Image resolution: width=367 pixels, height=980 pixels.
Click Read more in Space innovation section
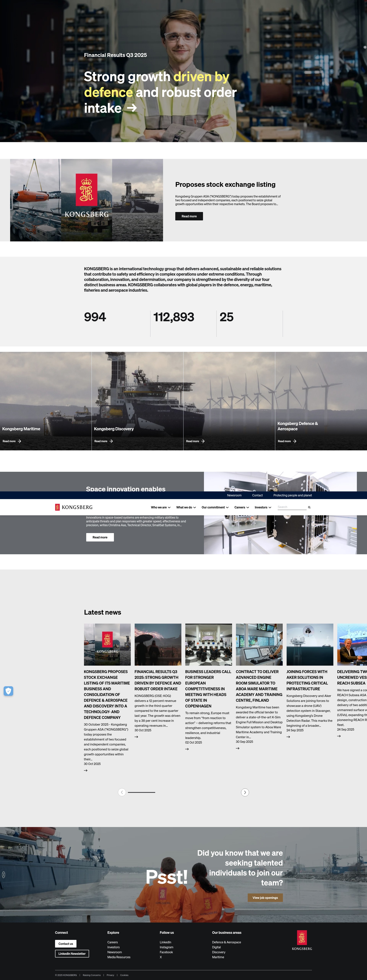coord(100,537)
